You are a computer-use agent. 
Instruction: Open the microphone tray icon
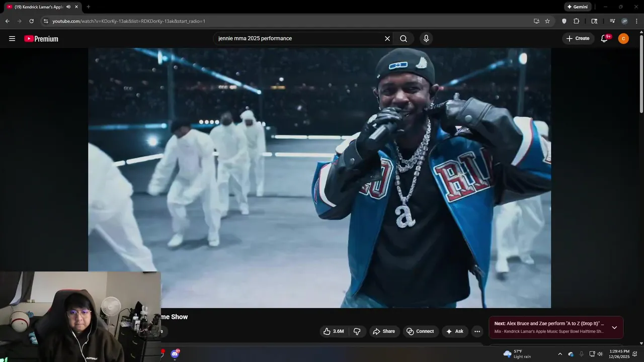pyautogui.click(x=582, y=354)
